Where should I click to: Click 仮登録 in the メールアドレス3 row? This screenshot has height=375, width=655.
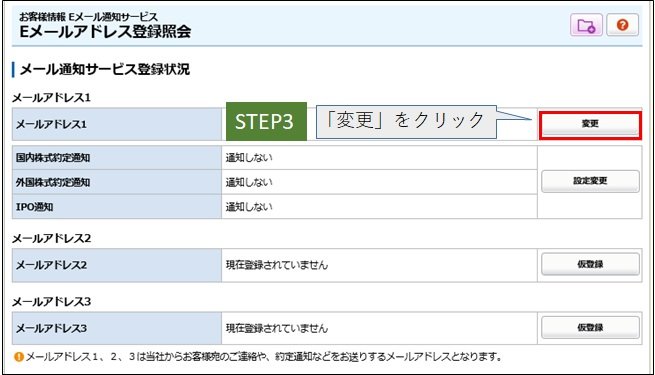[590, 328]
